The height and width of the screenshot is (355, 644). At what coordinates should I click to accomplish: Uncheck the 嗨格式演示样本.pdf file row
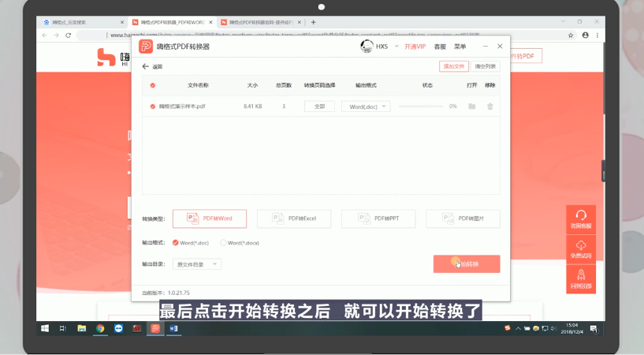152,106
